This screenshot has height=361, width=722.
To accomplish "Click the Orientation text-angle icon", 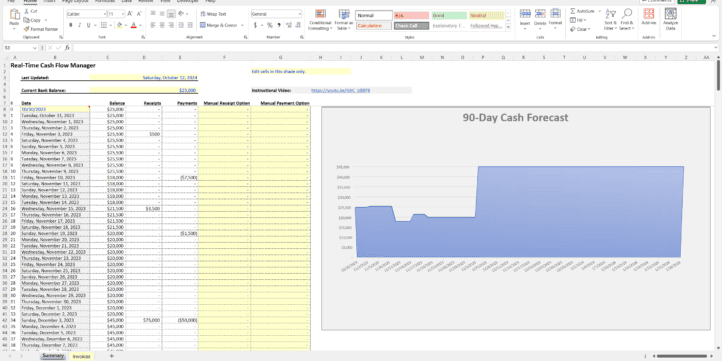I will click(181, 14).
